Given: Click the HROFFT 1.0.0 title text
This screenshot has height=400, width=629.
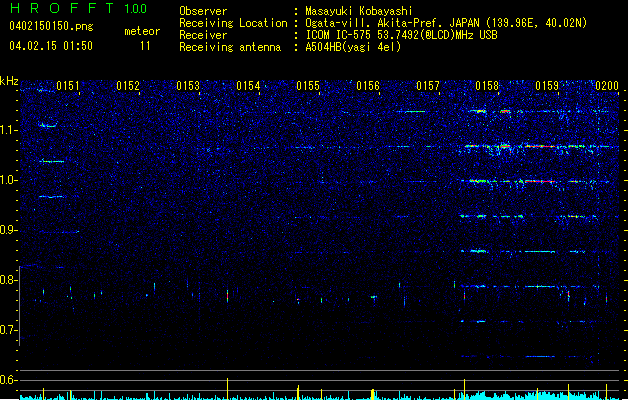Looking at the screenshot, I should [79, 8].
